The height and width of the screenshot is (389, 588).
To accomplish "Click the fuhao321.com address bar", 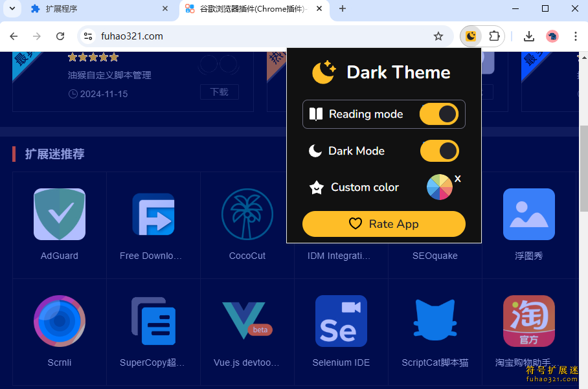I will pos(264,36).
